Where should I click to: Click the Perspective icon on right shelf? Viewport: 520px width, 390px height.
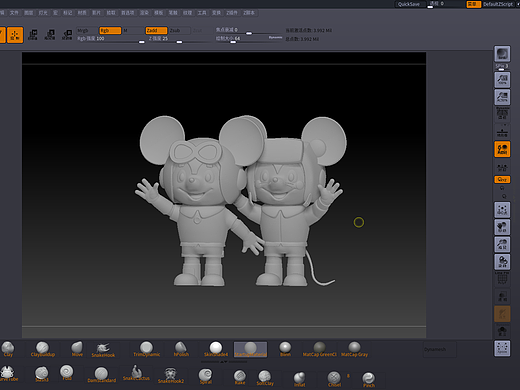(x=502, y=114)
